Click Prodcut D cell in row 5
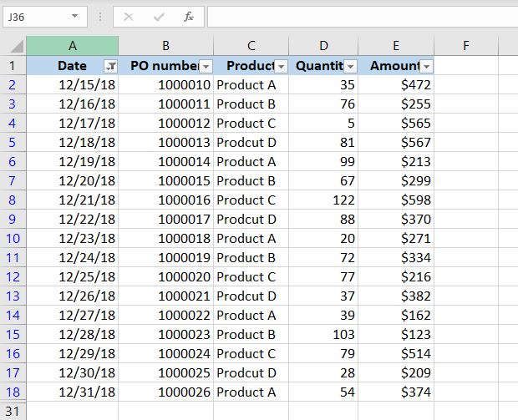Screen dimensions: 518x420 point(251,142)
